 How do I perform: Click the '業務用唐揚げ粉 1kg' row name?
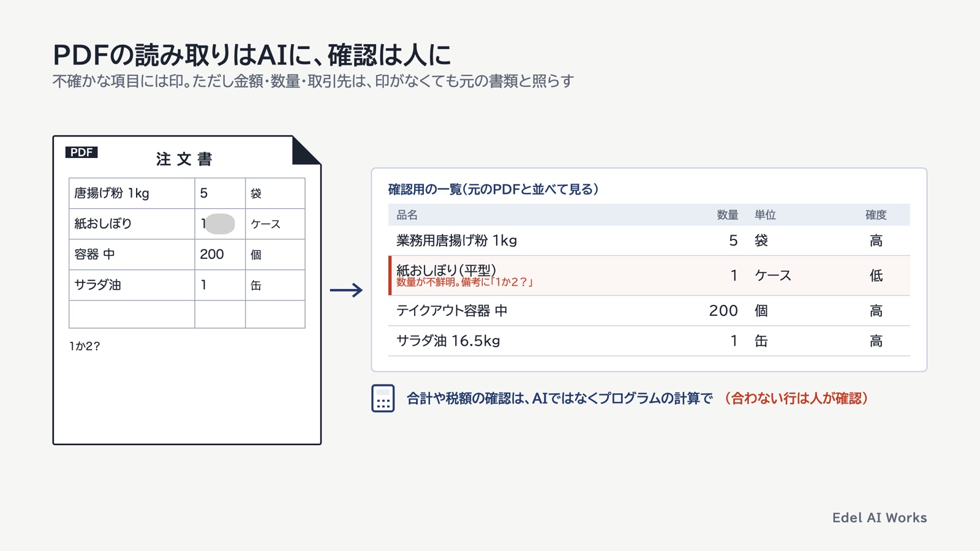(457, 241)
